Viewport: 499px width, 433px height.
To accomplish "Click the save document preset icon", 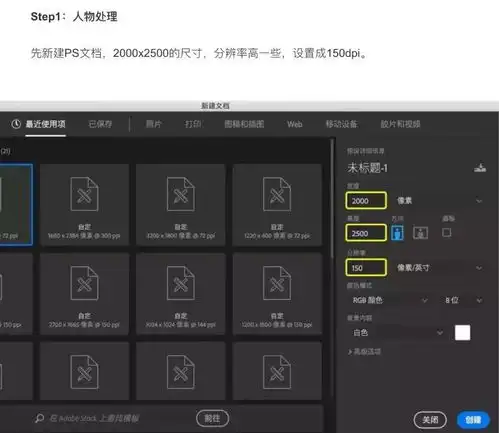I will pyautogui.click(x=480, y=168).
